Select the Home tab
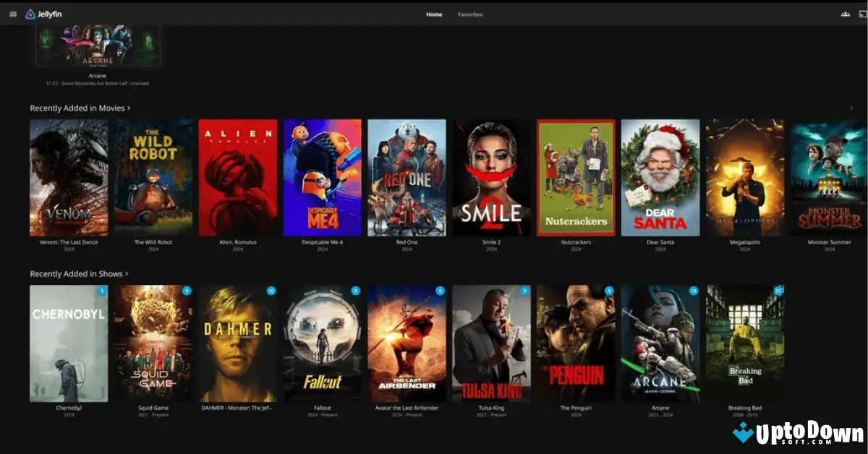This screenshot has height=454, width=868. tap(434, 14)
